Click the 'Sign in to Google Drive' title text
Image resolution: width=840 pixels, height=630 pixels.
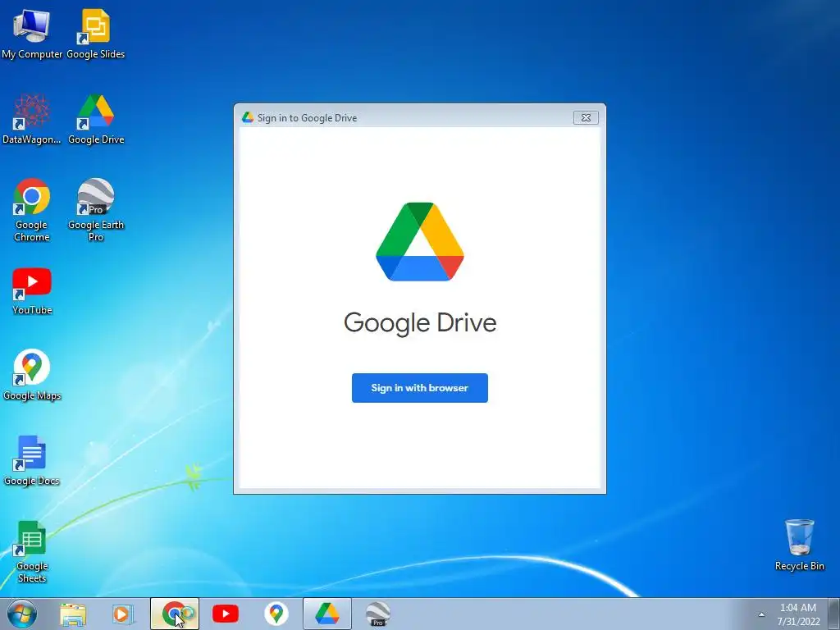click(307, 118)
